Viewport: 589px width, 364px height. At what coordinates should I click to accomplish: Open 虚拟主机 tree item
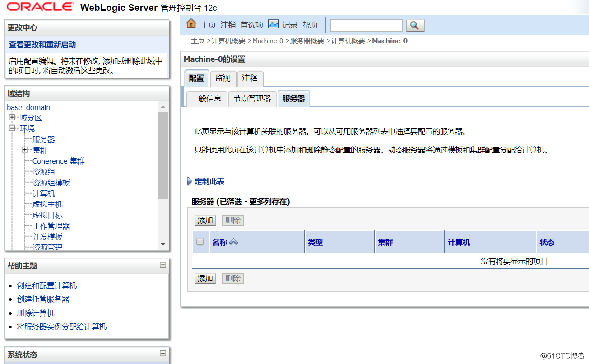tap(47, 204)
